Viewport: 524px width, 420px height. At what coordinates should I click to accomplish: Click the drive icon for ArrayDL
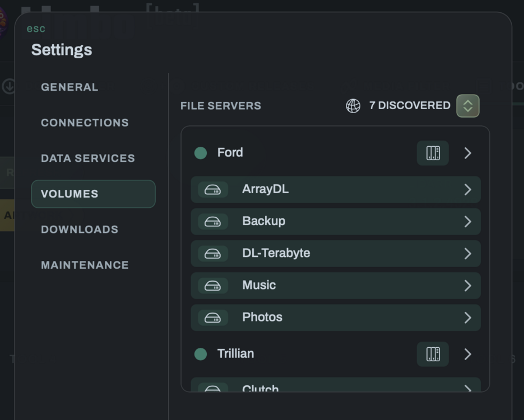(212, 190)
